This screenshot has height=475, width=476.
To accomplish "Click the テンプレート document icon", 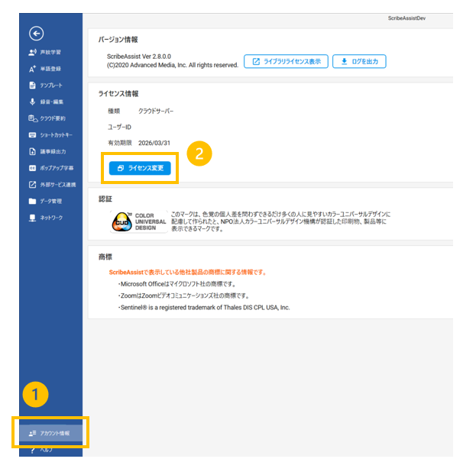I will point(32,85).
